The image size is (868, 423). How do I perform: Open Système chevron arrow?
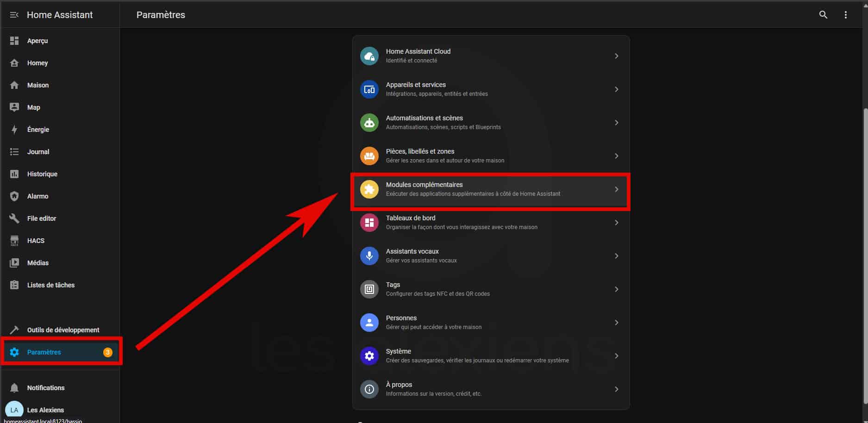coord(617,356)
